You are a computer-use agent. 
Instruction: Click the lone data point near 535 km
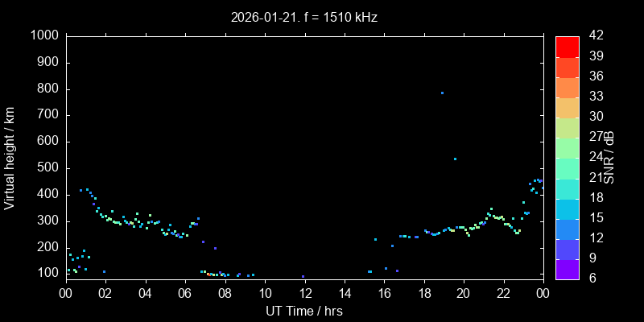click(455, 159)
